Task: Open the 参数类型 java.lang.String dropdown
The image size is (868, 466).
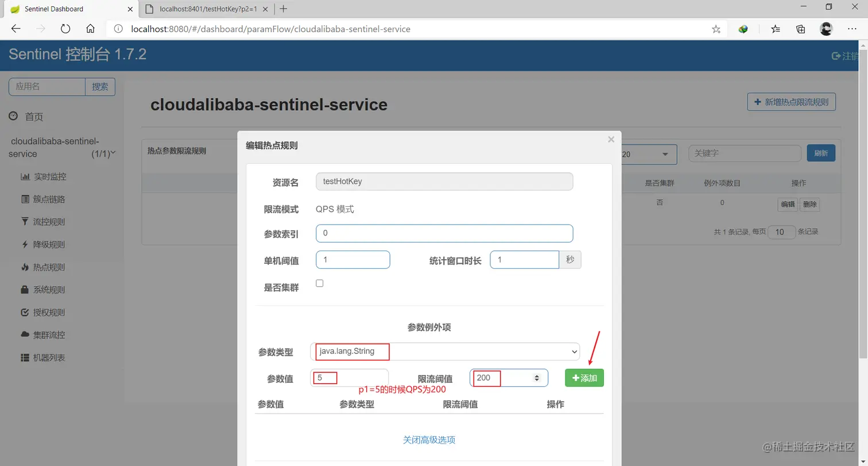Action: pyautogui.click(x=445, y=351)
